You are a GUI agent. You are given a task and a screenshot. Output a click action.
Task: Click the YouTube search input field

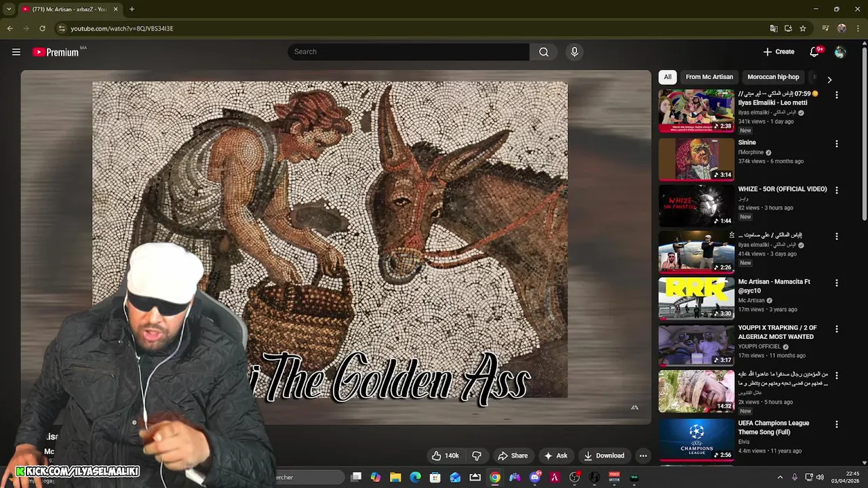point(409,52)
